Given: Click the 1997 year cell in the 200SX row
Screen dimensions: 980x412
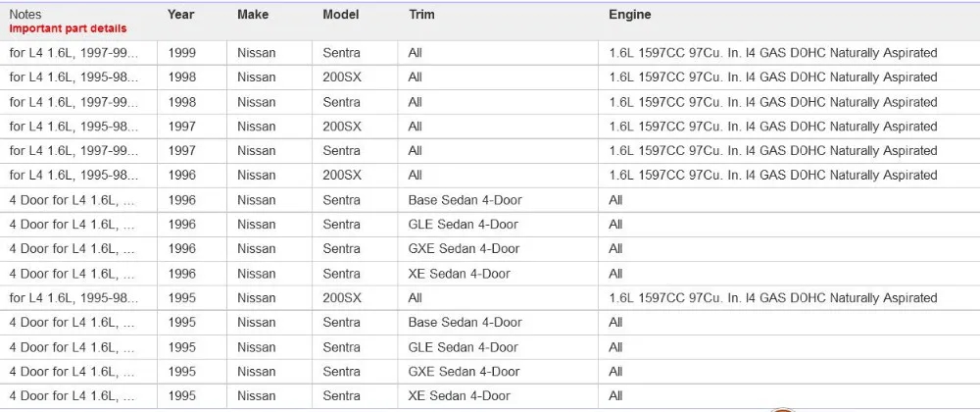Looking at the screenshot, I should pyautogui.click(x=182, y=127).
